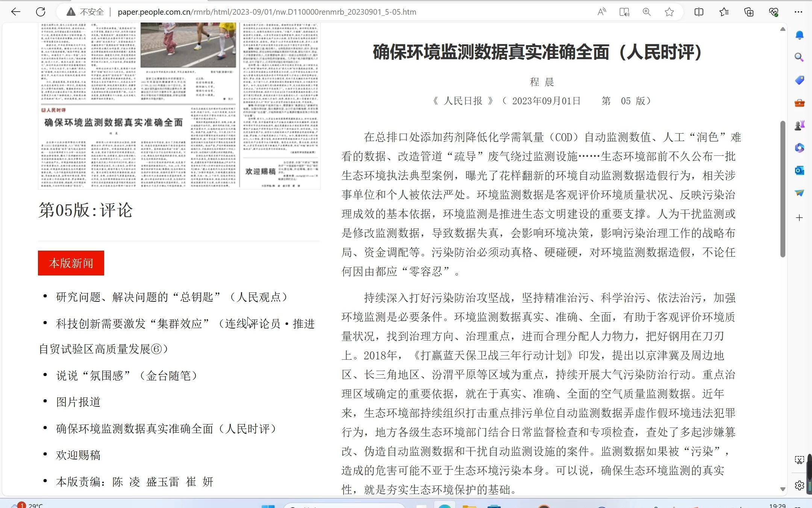Open link 图片报道 in article list
This screenshot has width=812, height=508.
(x=78, y=402)
